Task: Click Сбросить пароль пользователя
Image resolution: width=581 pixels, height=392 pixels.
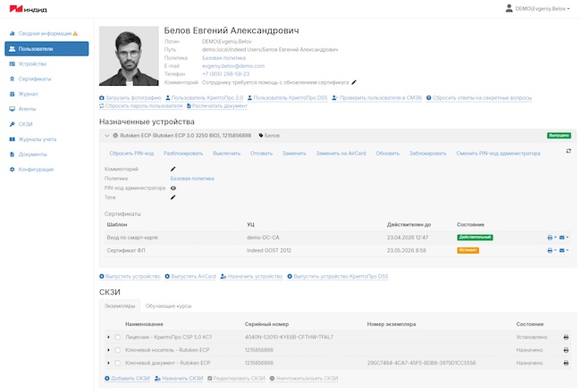Action: point(141,106)
